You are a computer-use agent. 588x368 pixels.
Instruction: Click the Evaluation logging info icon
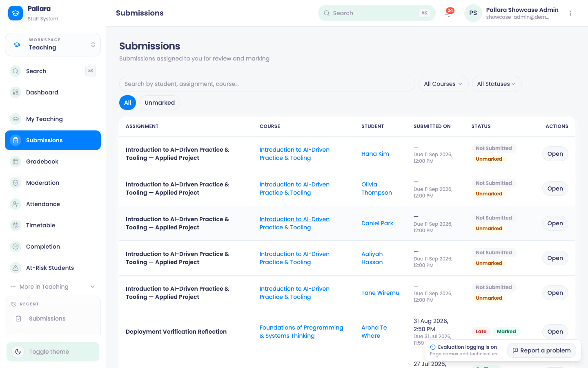[x=433, y=347]
